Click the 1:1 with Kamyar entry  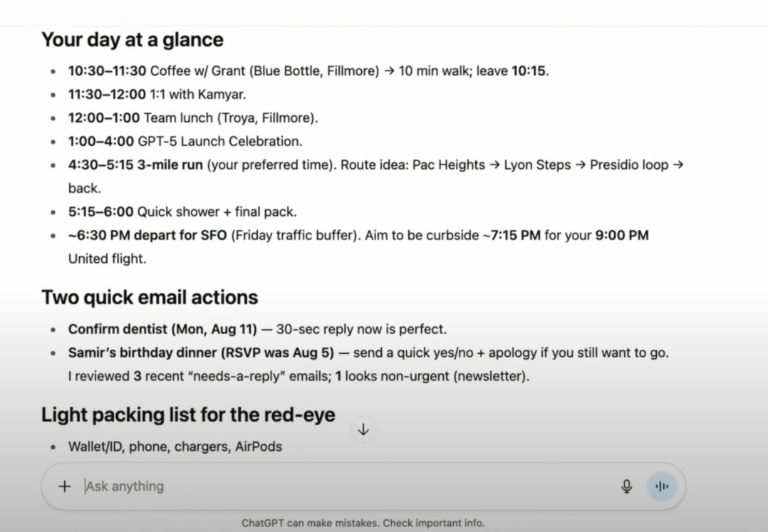point(157,95)
